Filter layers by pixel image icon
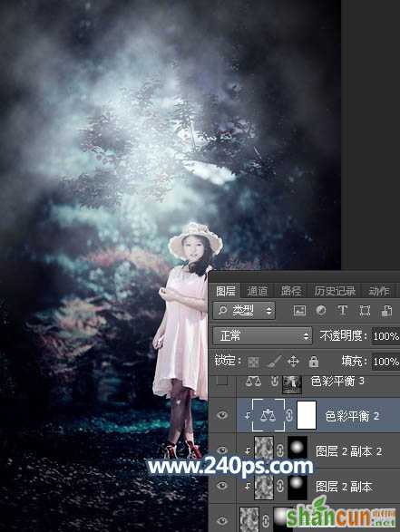The height and width of the screenshot is (532, 400). click(x=299, y=311)
